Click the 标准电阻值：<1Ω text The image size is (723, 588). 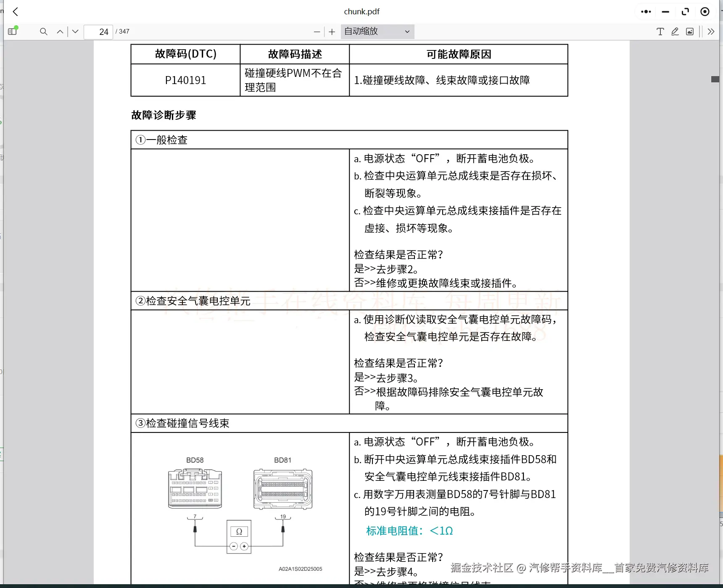point(410,531)
